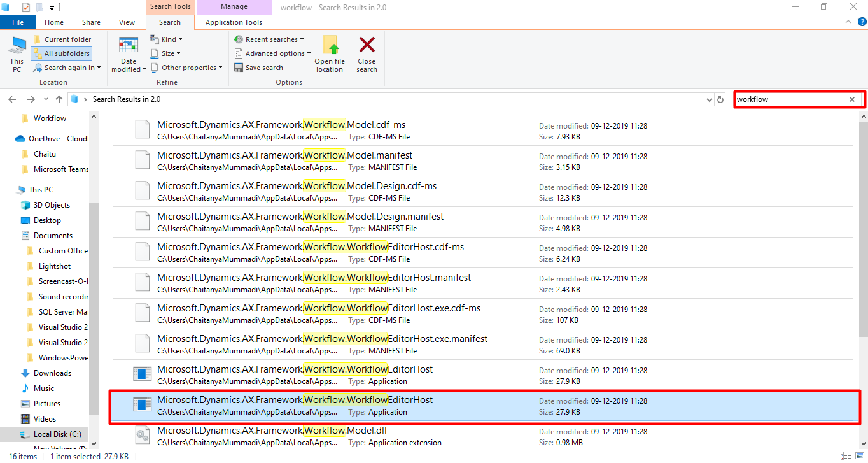The image size is (868, 463).
Task: Open the Chaitu folder in sidebar
Action: click(45, 154)
